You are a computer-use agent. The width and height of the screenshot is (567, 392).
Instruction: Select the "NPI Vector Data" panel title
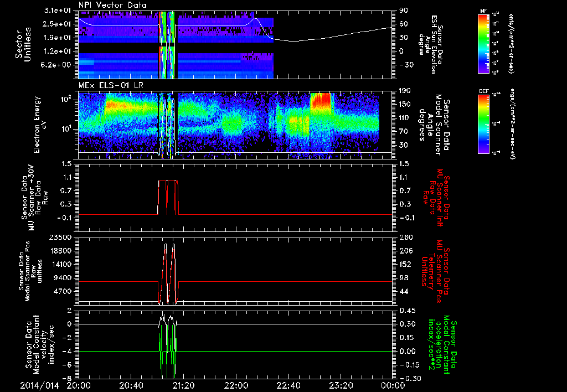112,5
